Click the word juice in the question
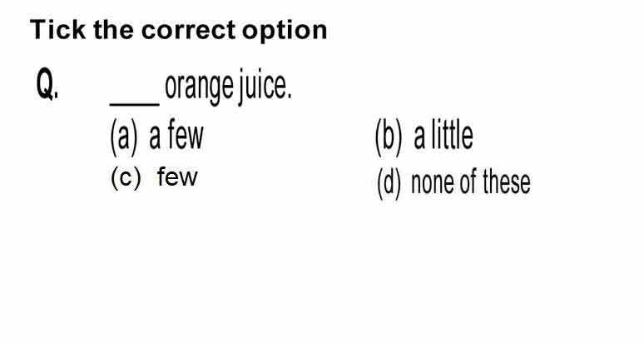 coord(264,86)
